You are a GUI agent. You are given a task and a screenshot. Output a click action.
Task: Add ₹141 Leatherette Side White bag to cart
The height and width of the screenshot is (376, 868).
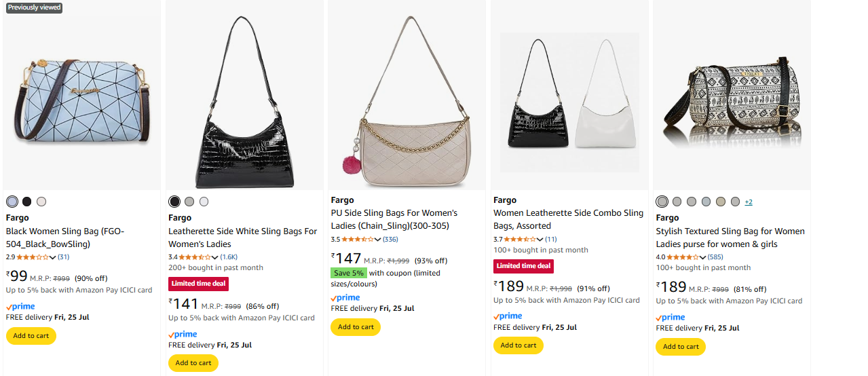coord(193,363)
